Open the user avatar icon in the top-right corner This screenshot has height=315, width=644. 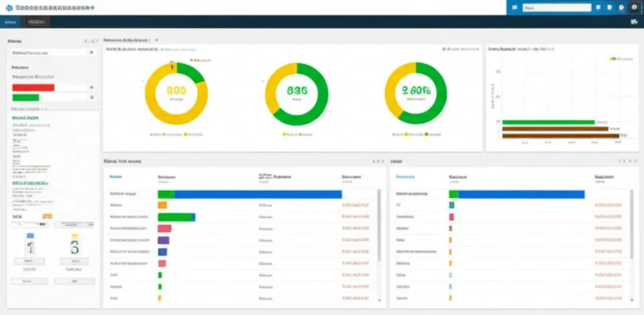point(634,8)
